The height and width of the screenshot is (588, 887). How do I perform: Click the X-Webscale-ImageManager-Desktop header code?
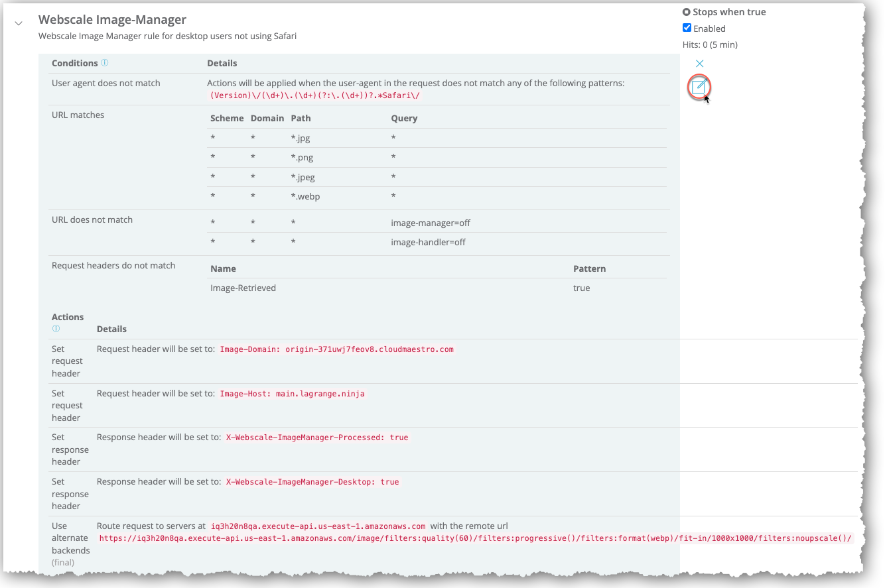[x=312, y=482]
